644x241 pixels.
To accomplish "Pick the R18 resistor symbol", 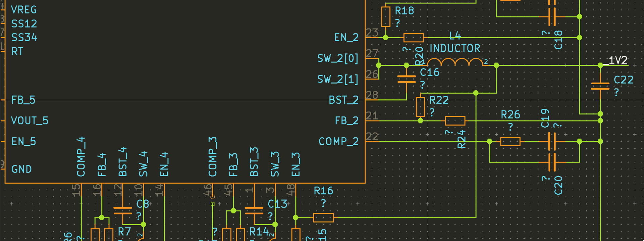I will pos(386,17).
